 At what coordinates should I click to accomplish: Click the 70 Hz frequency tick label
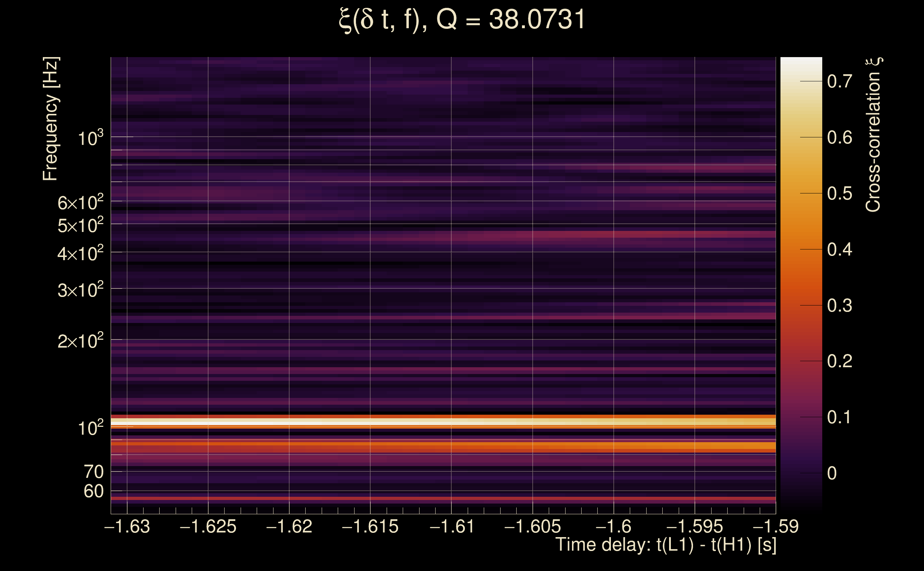(x=93, y=472)
